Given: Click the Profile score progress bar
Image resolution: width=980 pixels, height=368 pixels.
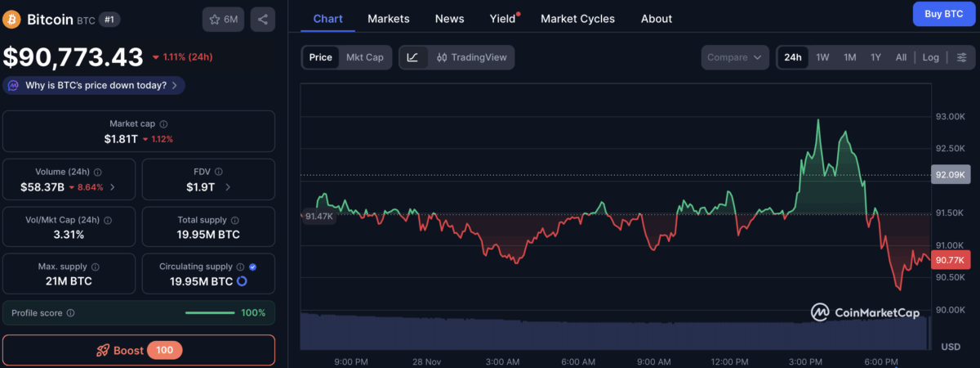Looking at the screenshot, I should pos(212,313).
